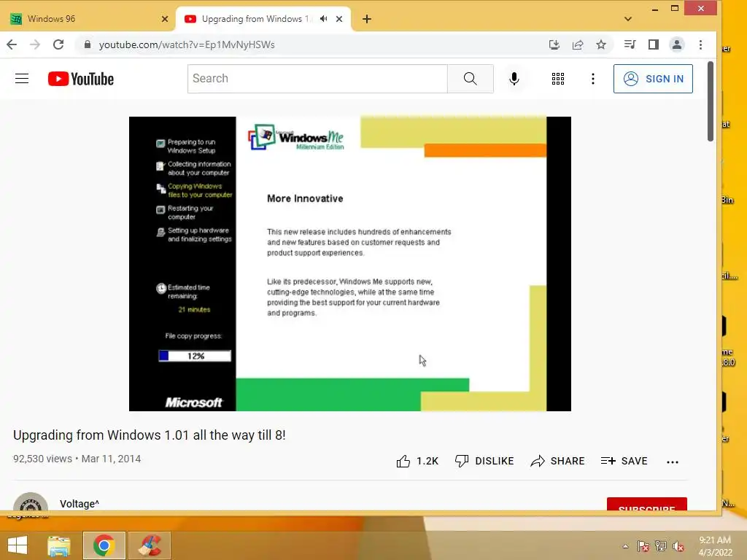747x560 pixels.
Task: Open the taskbar clock and date
Action: click(x=715, y=546)
